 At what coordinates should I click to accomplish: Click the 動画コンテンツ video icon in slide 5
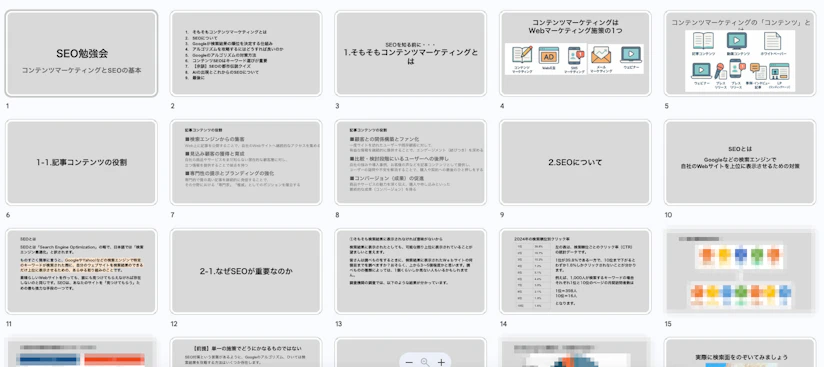(x=737, y=40)
